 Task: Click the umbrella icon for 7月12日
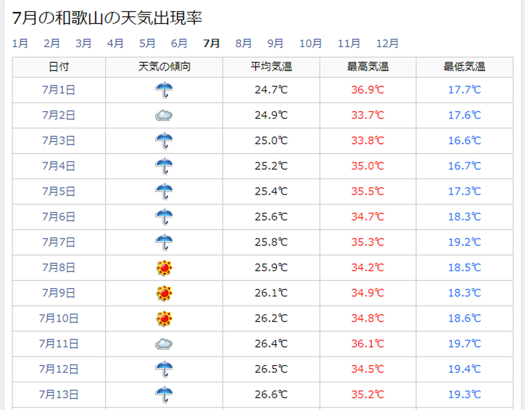[x=164, y=369]
